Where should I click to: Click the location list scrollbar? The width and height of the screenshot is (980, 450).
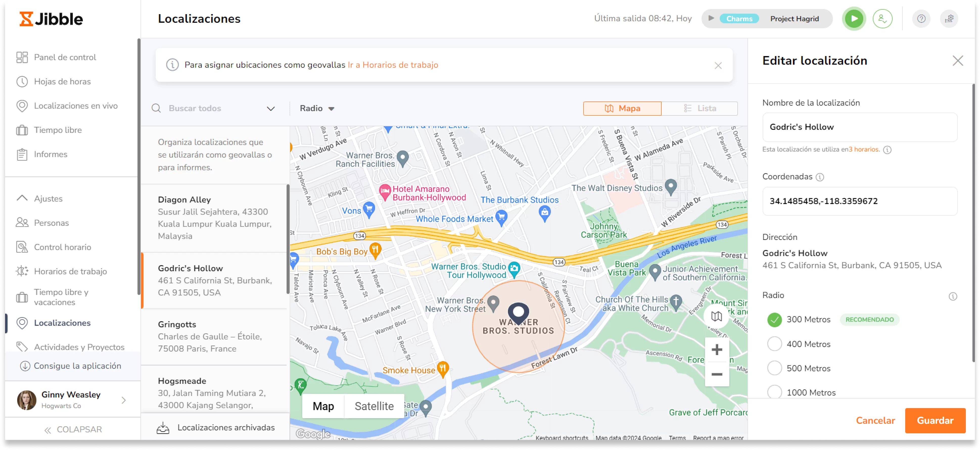288,239
